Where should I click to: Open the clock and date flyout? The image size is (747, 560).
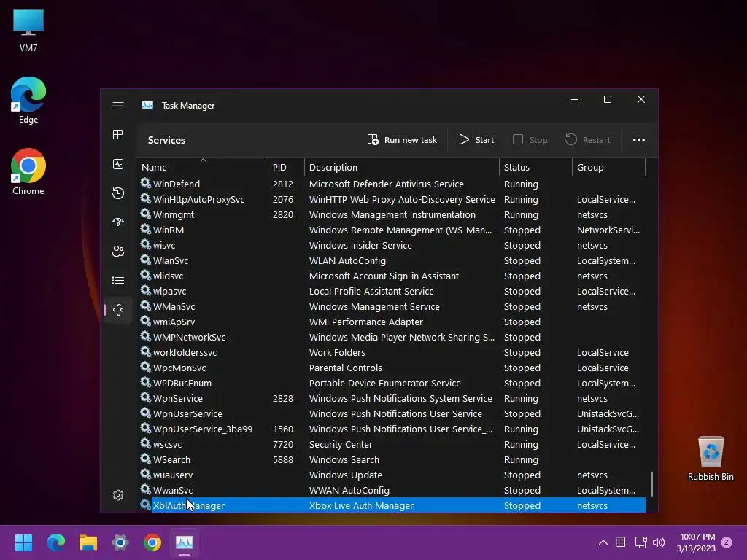pos(697,542)
